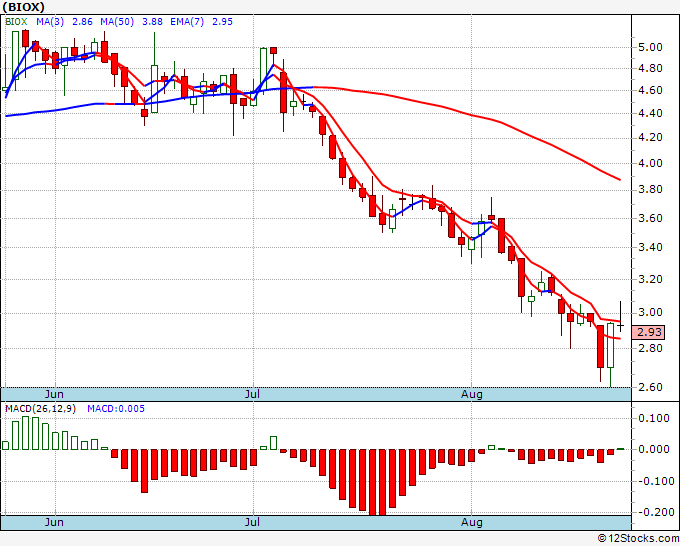Click Jun on the MACD timeline

(54, 522)
